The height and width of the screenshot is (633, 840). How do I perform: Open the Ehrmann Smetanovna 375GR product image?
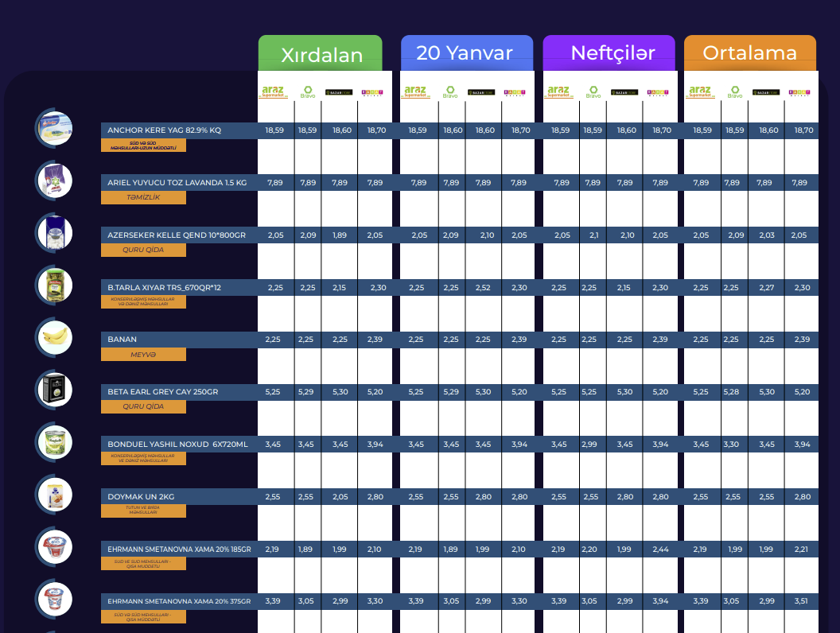54,600
